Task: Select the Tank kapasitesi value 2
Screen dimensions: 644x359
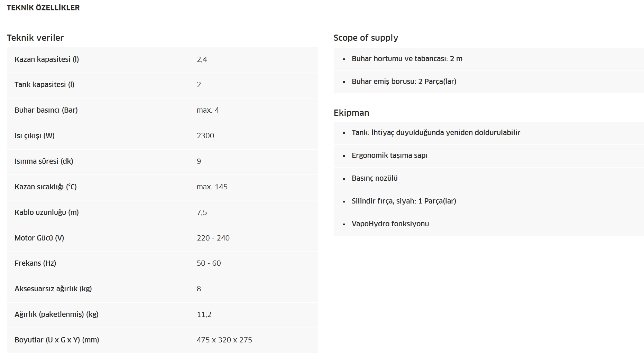Action: 199,85
